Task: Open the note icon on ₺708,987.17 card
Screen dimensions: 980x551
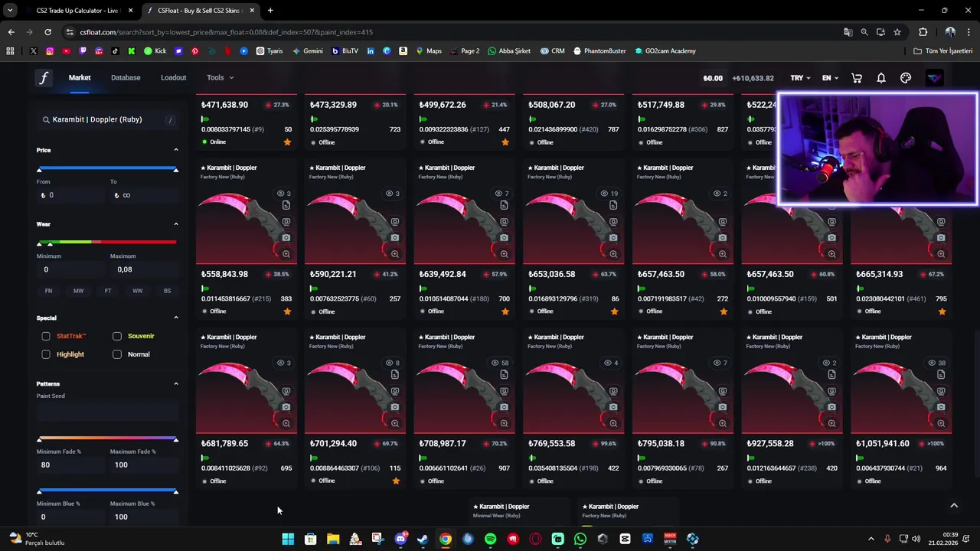Action: (504, 374)
